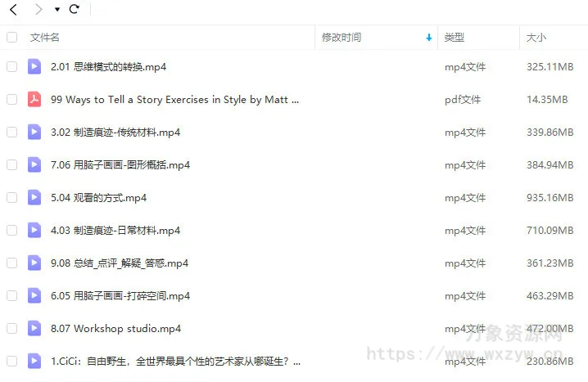
Task: Select checkbox for 7.06 用脑子画画-图形概括.mp4
Action: tap(11, 165)
